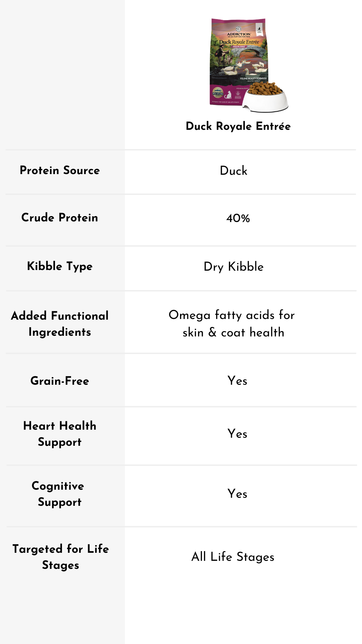This screenshot has width=362, height=644.
Task: Select the Targeted for Life Stages label
Action: (x=61, y=557)
